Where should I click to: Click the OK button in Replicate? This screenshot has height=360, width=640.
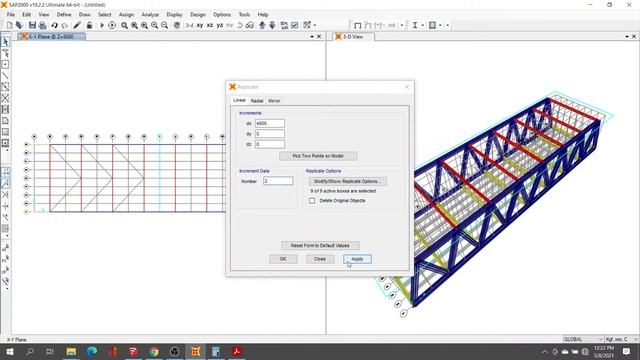click(283, 259)
